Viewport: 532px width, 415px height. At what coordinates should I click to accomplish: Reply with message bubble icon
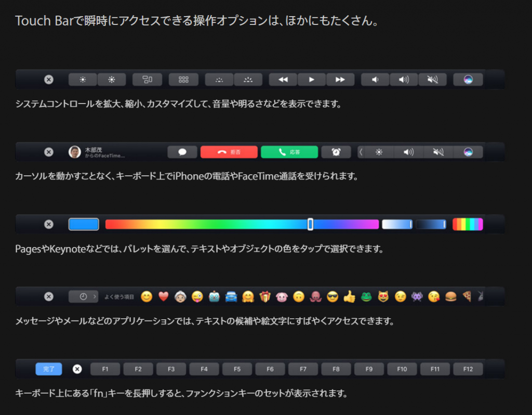[182, 152]
